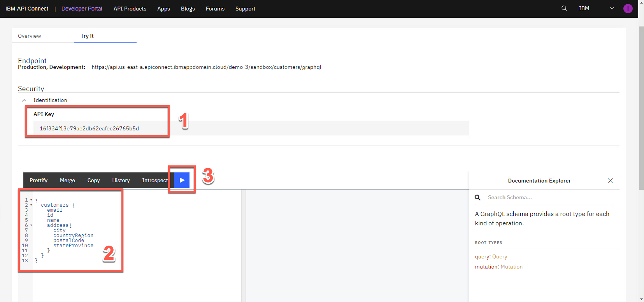Image resolution: width=644 pixels, height=302 pixels.
Task: Run the GraphQL query with play button
Action: pos(182,180)
